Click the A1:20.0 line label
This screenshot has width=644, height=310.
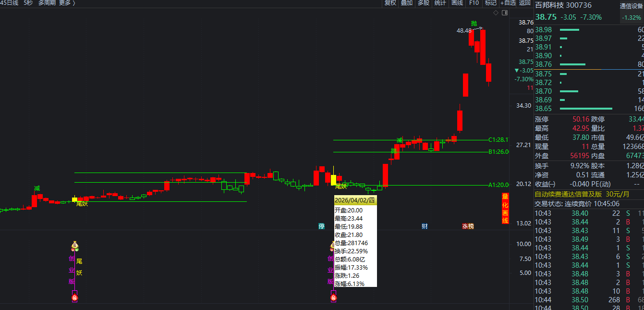click(x=498, y=185)
